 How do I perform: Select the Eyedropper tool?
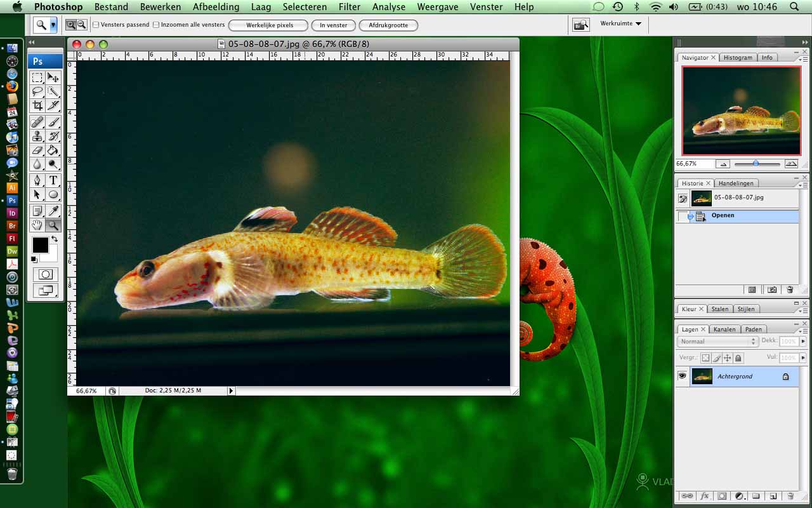click(53, 211)
